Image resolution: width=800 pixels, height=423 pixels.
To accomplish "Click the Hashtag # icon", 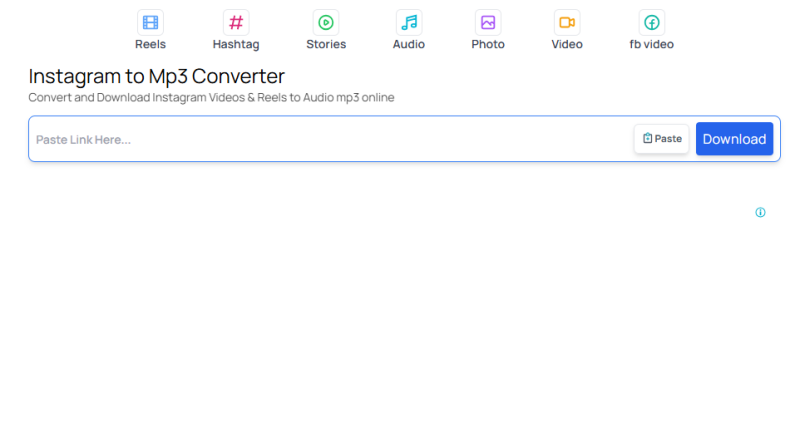I will [236, 22].
